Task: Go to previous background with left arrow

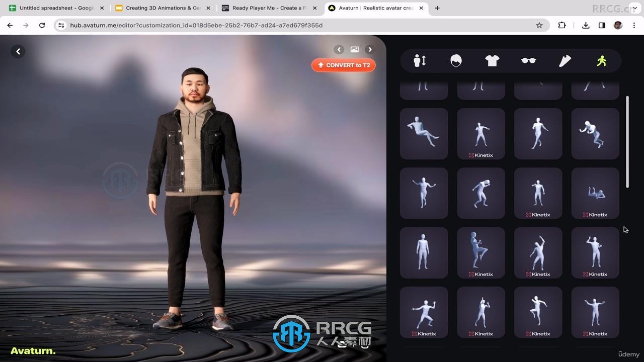Action: (339, 49)
